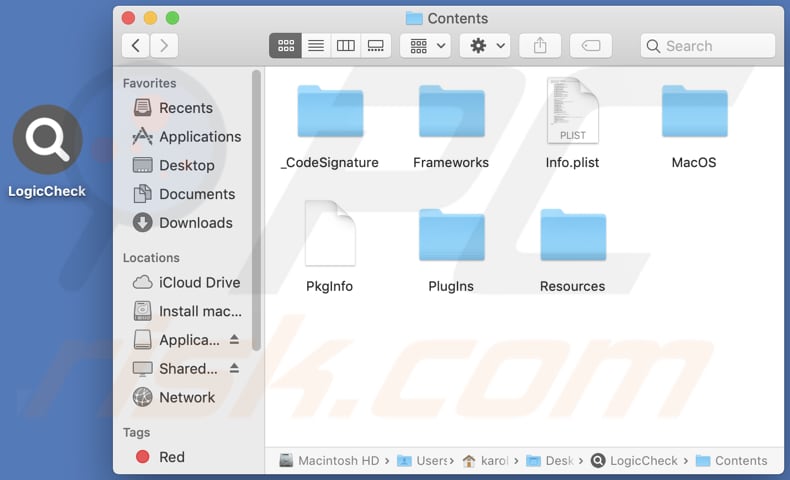Select Downloads in the sidebar
This screenshot has width=790, height=480.
tap(195, 223)
